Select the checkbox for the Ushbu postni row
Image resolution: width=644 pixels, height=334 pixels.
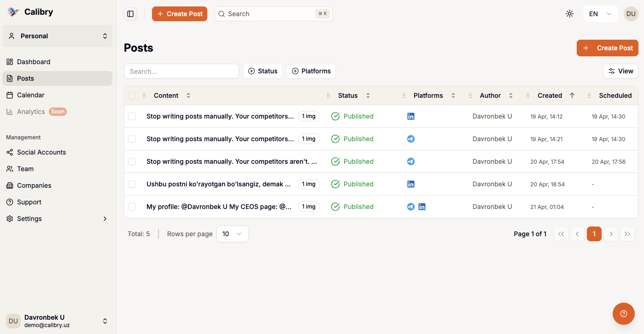click(x=132, y=184)
